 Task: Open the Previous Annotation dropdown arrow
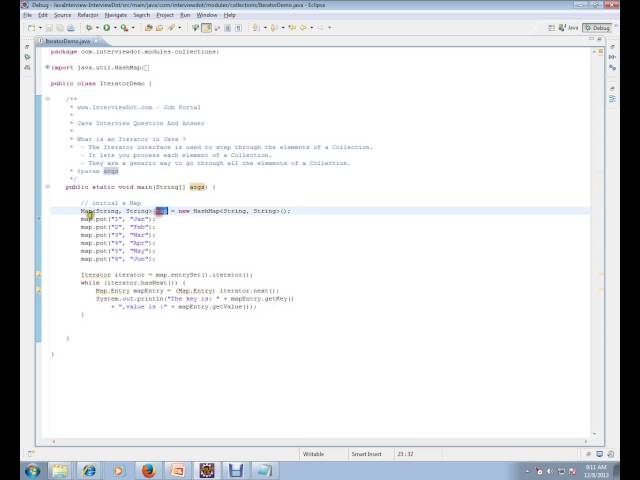pyautogui.click(x=282, y=28)
